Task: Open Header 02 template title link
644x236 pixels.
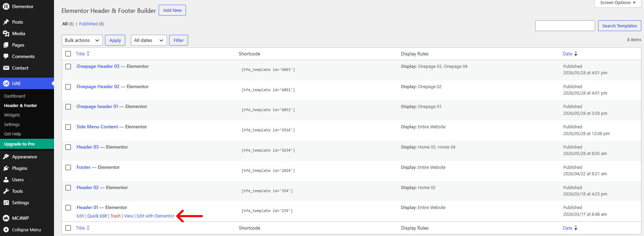Action: 87,187
